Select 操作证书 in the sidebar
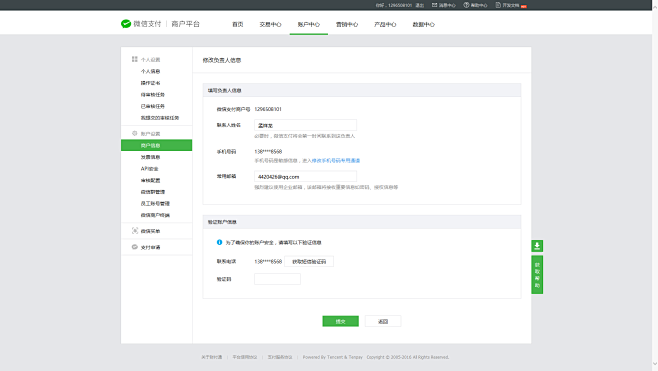This screenshot has height=371, width=658. [x=150, y=83]
